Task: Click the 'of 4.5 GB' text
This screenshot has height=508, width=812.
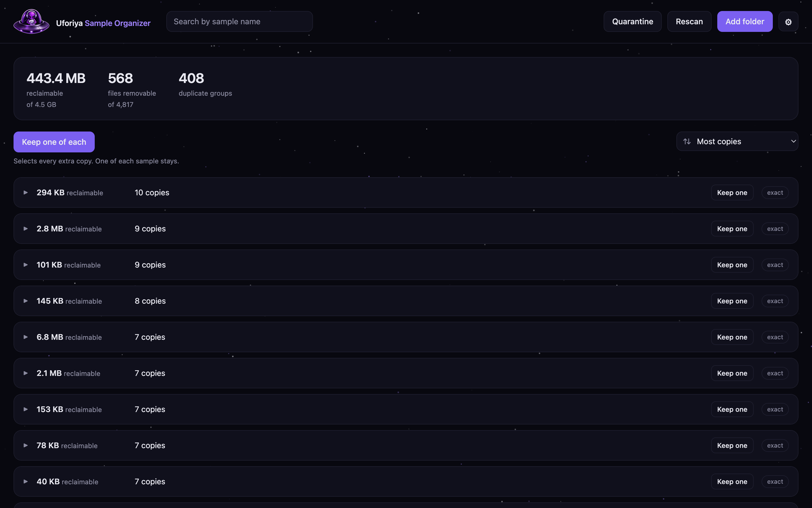Action: pyautogui.click(x=41, y=104)
